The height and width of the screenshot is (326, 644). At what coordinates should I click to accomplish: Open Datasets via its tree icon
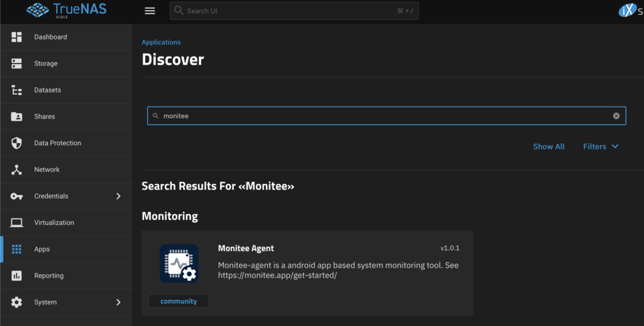[17, 90]
